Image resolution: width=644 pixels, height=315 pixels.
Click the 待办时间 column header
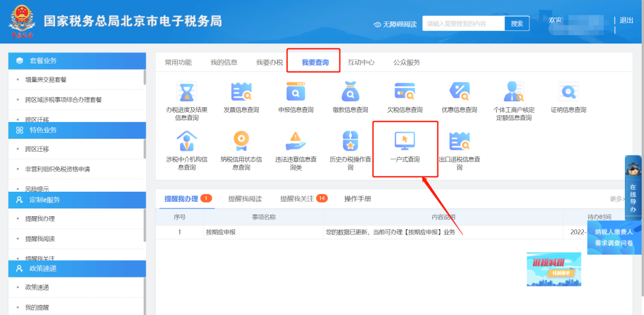pyautogui.click(x=599, y=217)
